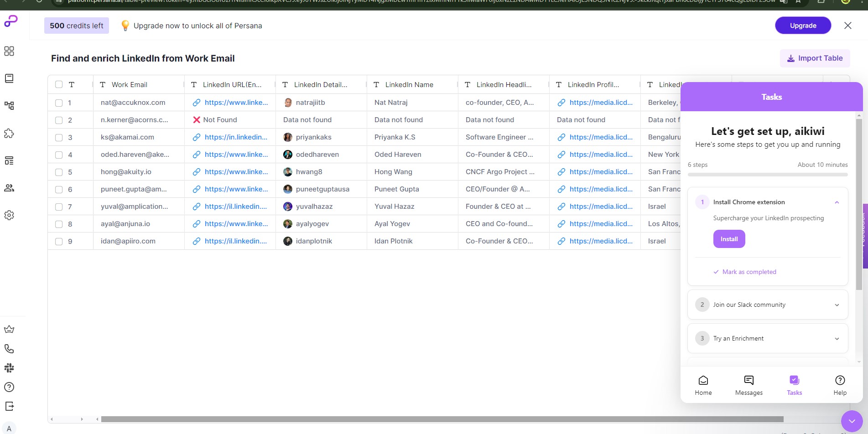
Task: Click the Slack icon in sidebar
Action: pyautogui.click(x=9, y=368)
